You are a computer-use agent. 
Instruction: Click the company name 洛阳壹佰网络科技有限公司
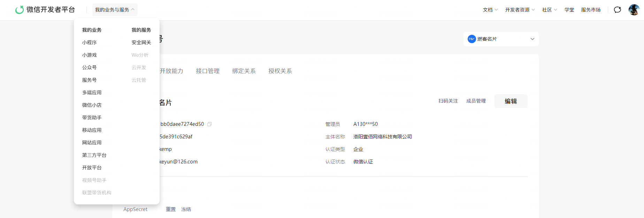coord(383,137)
